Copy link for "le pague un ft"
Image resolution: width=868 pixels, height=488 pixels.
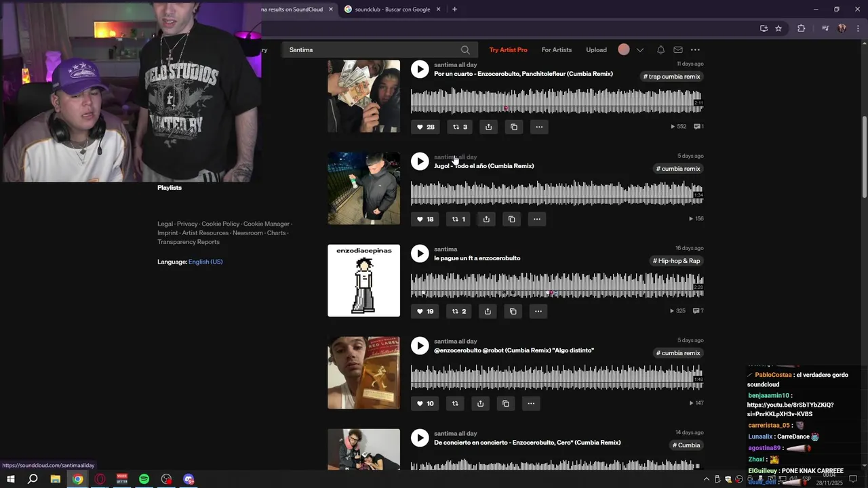coord(513,311)
